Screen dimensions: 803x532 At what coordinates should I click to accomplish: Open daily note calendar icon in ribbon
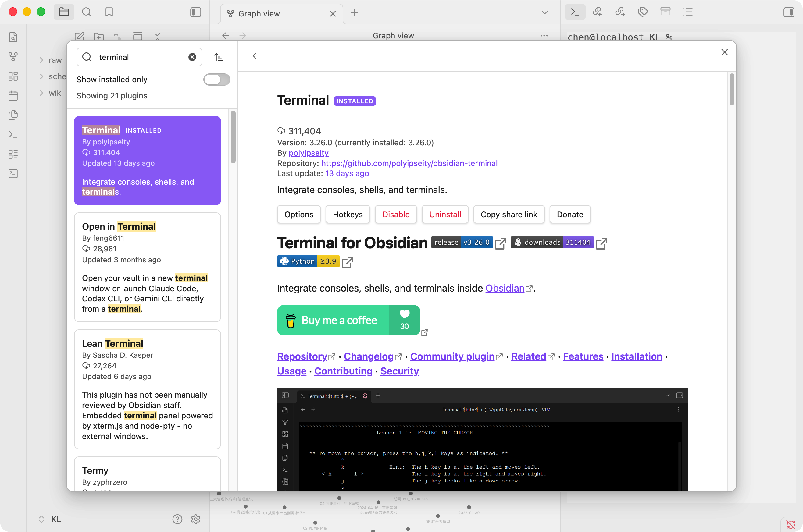click(x=13, y=96)
